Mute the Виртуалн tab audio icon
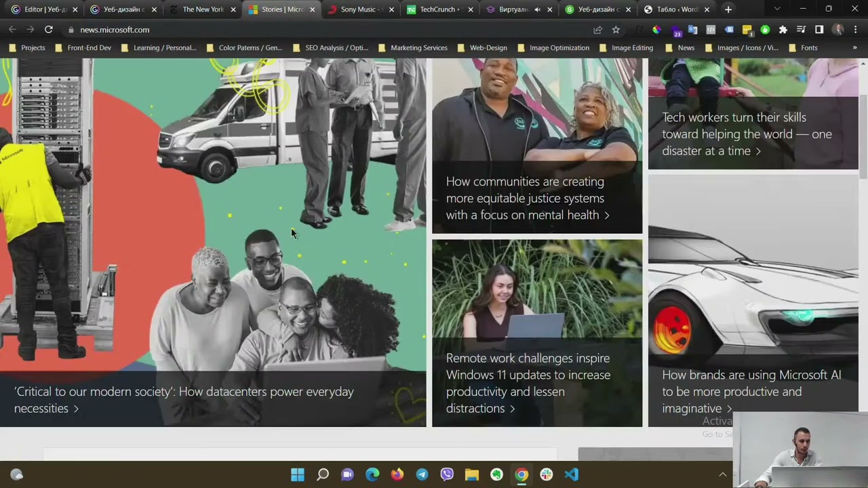 [x=538, y=9]
